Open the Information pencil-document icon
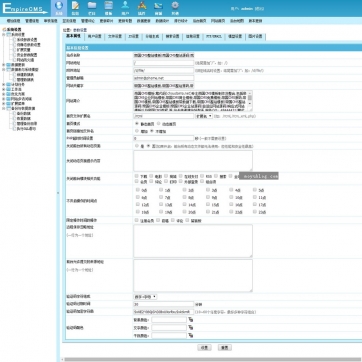The width and height of the screenshot is (362, 362). click(x=75, y=7)
